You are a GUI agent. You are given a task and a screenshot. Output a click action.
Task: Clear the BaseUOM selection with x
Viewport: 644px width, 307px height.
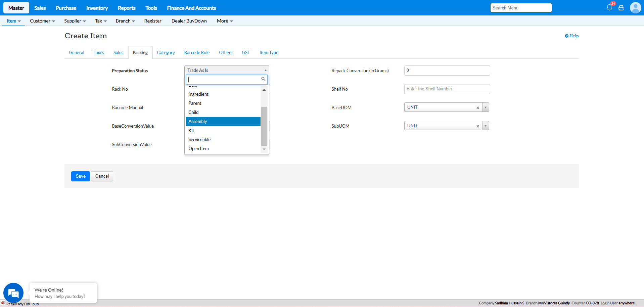point(477,107)
